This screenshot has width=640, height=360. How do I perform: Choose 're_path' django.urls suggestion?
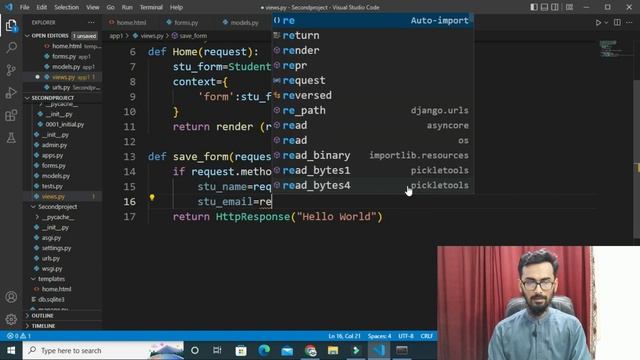[x=373, y=111]
